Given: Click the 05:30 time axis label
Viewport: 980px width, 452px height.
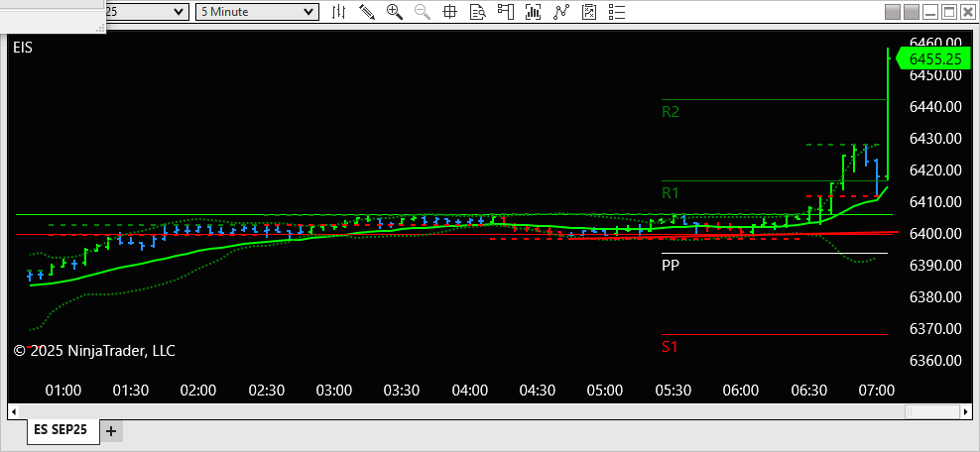Looking at the screenshot, I should tap(674, 391).
